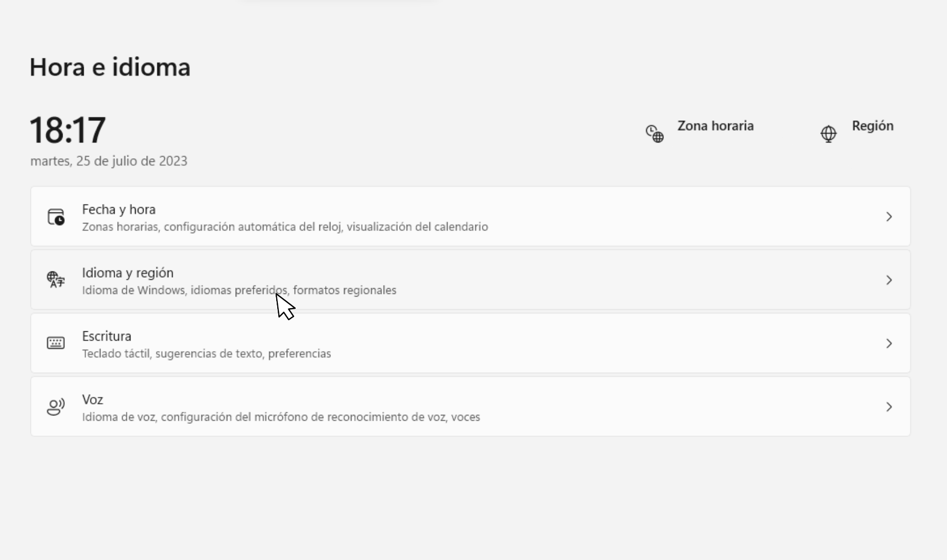Select the Voz settings title
Viewport: 947px width, 560px height.
click(x=93, y=400)
